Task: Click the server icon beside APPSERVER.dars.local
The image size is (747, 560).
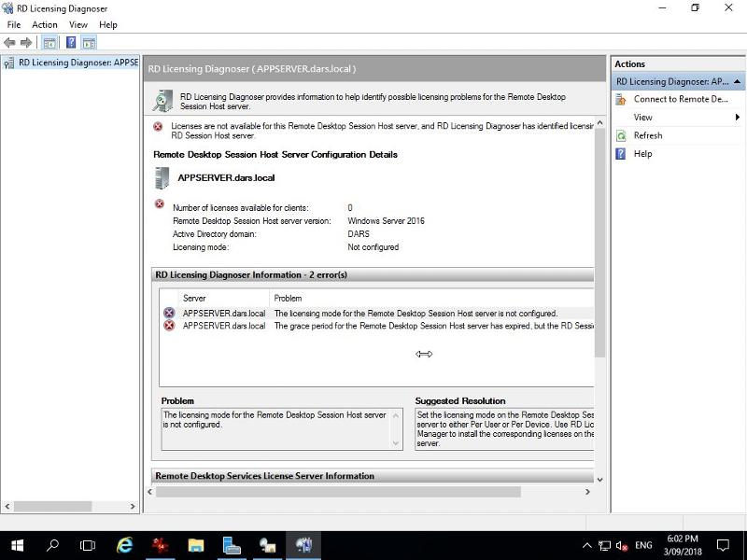Action: pyautogui.click(x=162, y=178)
